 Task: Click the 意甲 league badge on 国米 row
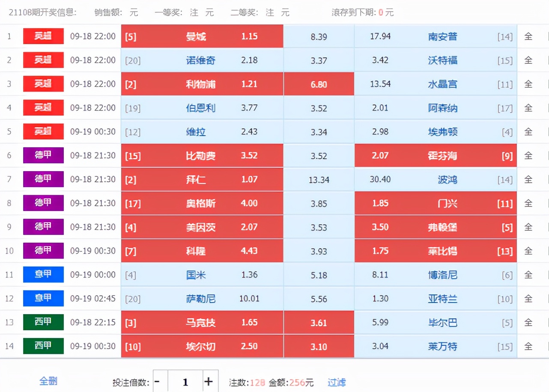pos(43,275)
